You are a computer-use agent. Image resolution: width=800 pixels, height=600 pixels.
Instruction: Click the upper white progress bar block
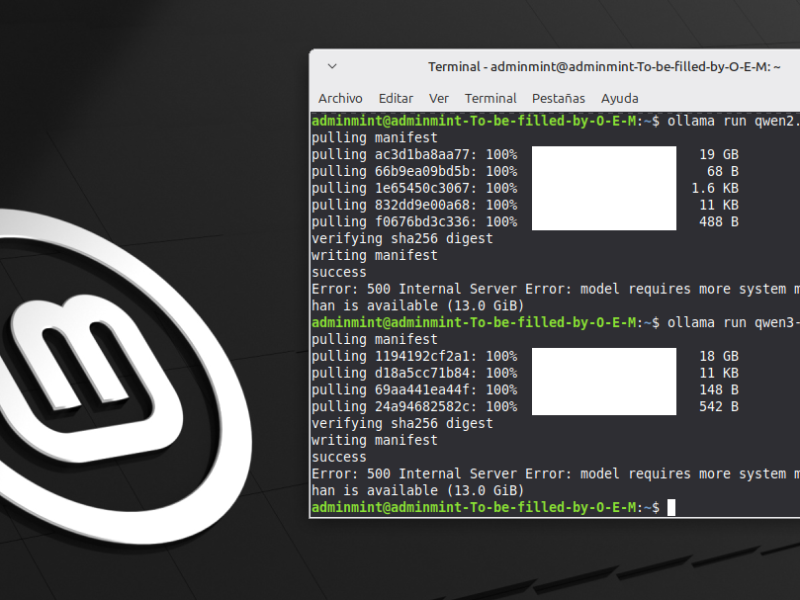click(604, 188)
